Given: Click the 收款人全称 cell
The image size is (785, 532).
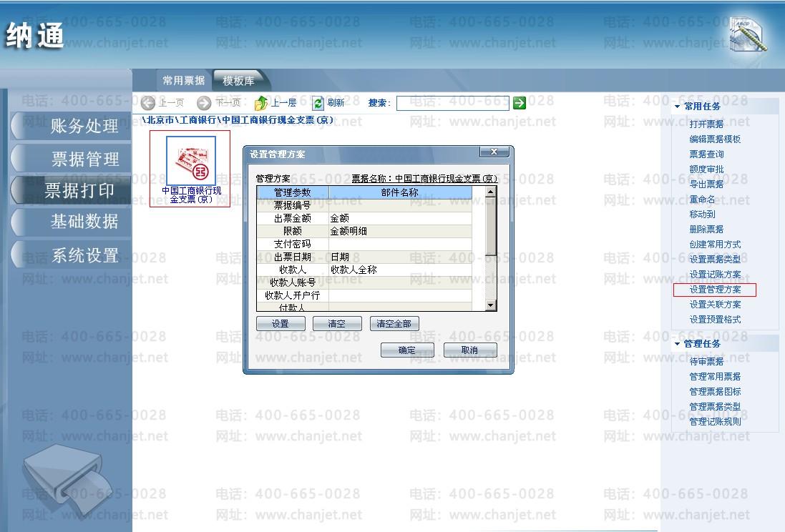Looking at the screenshot, I should tap(400, 270).
